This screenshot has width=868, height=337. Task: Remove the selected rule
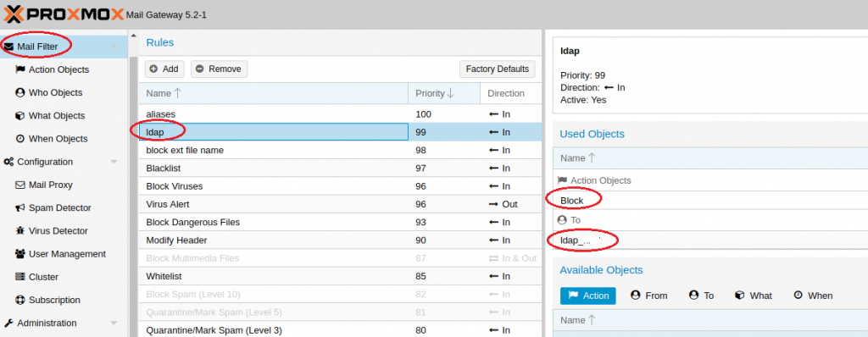click(220, 69)
